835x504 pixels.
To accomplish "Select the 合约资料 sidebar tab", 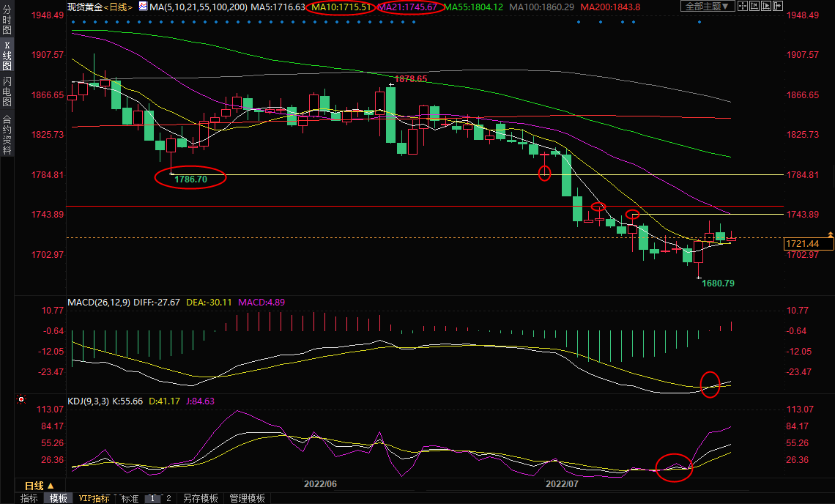I will click(x=7, y=135).
